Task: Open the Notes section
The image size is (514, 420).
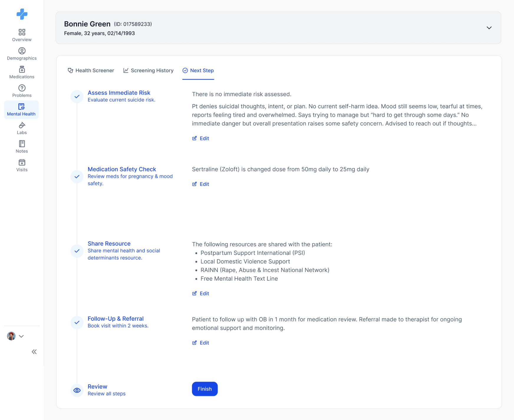Action: click(x=22, y=147)
